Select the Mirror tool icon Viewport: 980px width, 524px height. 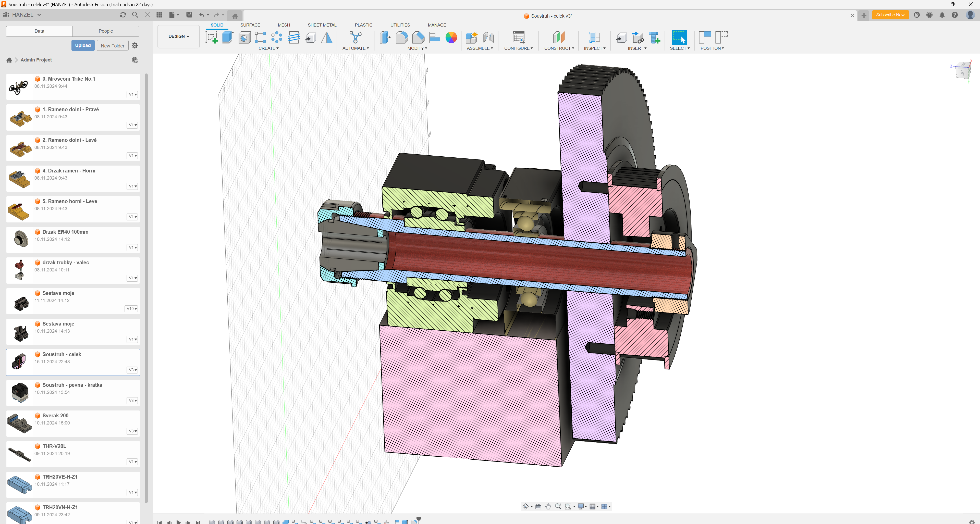326,37
